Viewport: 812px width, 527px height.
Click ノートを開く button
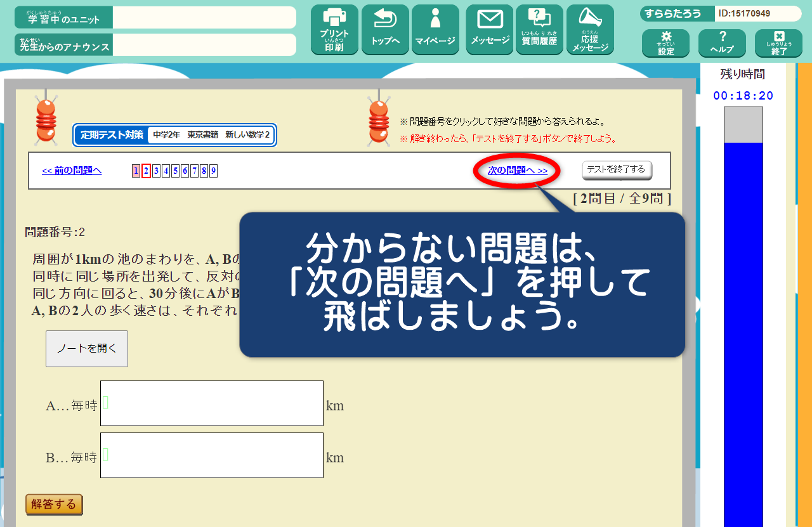(x=87, y=349)
